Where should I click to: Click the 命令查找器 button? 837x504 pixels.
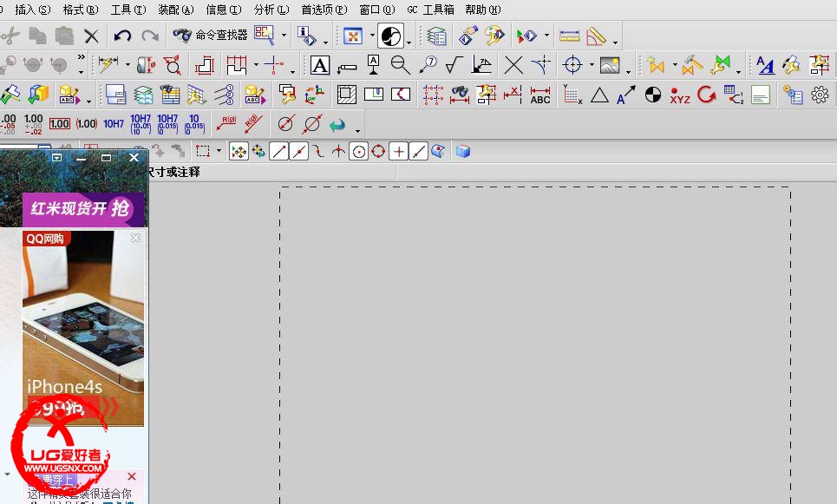point(209,36)
